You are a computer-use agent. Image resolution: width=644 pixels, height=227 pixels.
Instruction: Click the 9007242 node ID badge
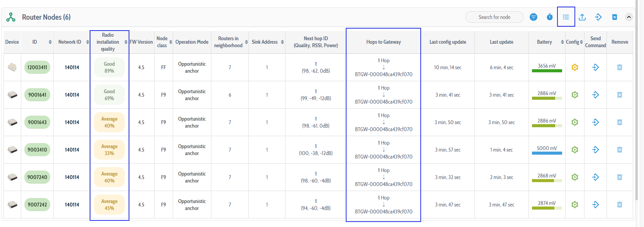click(x=37, y=205)
